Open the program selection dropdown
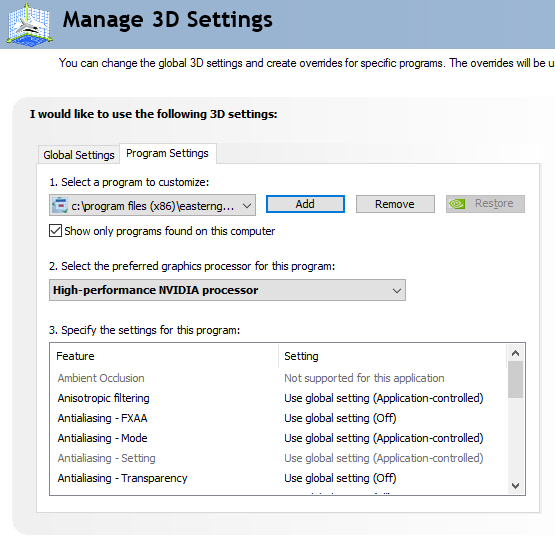This screenshot has height=547, width=555. click(152, 205)
